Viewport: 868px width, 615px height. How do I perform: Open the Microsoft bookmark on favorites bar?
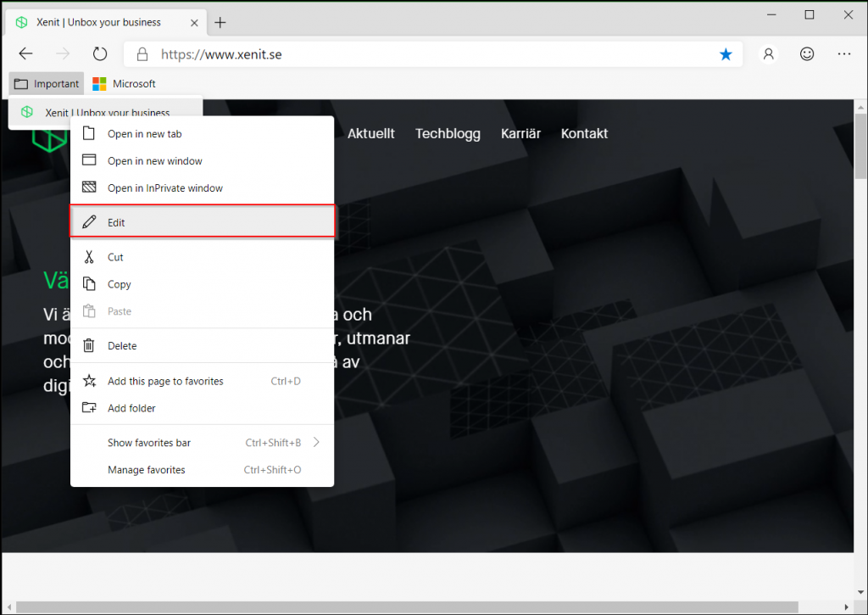[124, 83]
